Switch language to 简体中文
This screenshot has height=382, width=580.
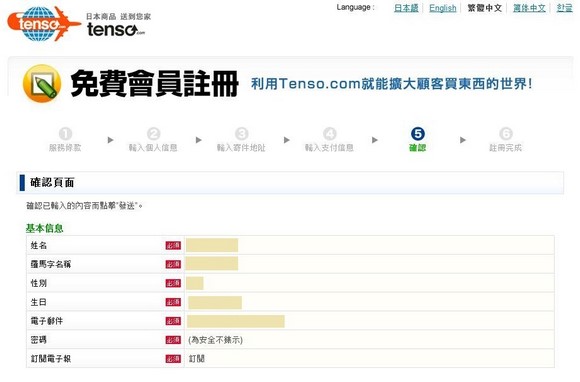[x=529, y=8]
